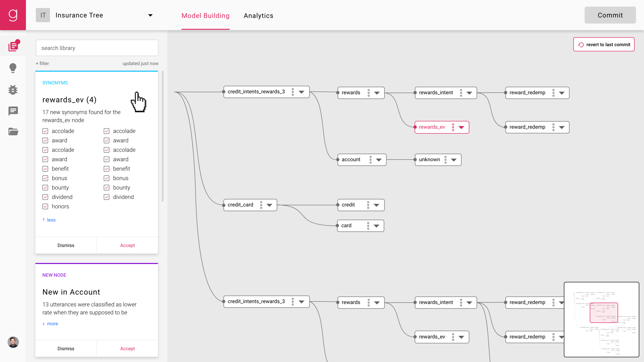
Task: Open the folder sidebar icon
Action: coord(13,132)
